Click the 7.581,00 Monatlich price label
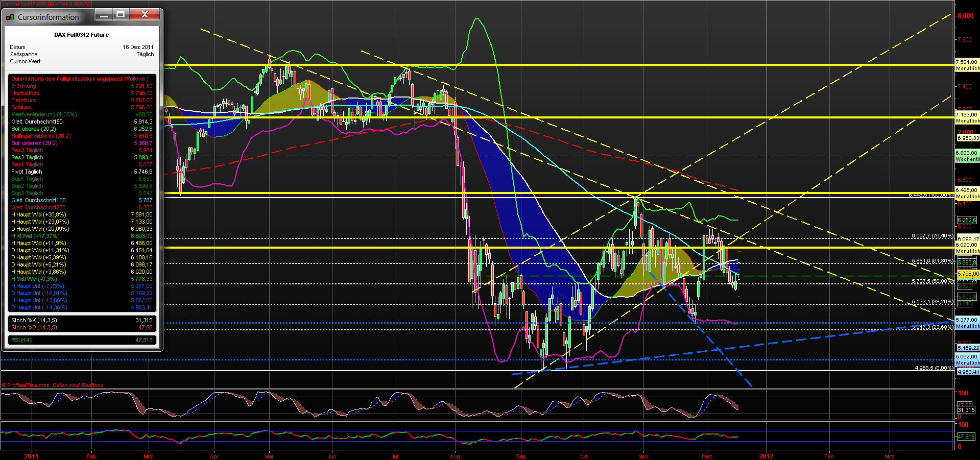Image resolution: width=980 pixels, height=460 pixels. pos(967,65)
